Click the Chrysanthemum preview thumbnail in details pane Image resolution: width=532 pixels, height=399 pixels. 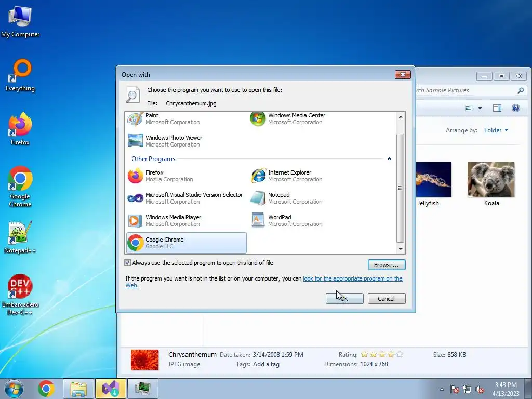click(x=145, y=360)
